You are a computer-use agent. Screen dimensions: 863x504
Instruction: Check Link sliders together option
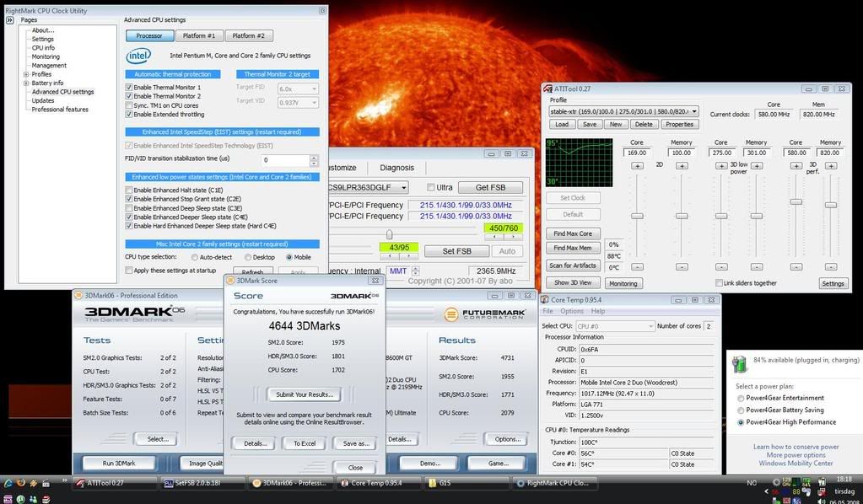719,283
